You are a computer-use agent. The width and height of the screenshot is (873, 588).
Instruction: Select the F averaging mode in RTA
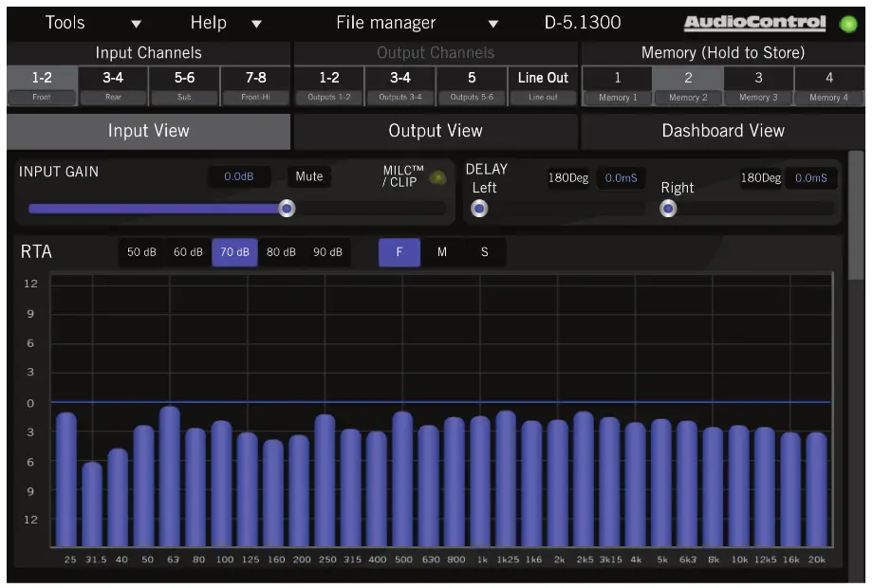[x=399, y=251]
